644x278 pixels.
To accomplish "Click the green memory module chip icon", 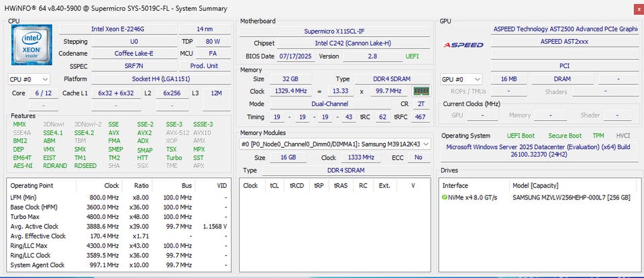I will tap(421, 91).
